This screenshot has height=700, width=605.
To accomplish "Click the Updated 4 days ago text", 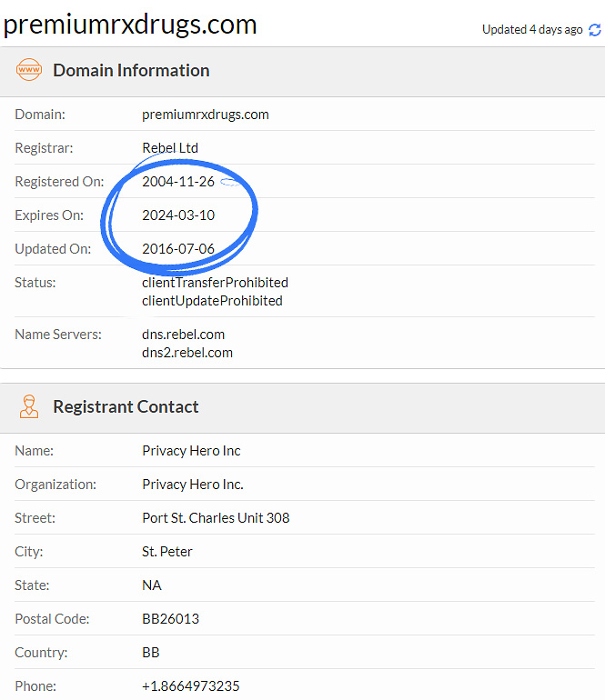I will (x=532, y=30).
